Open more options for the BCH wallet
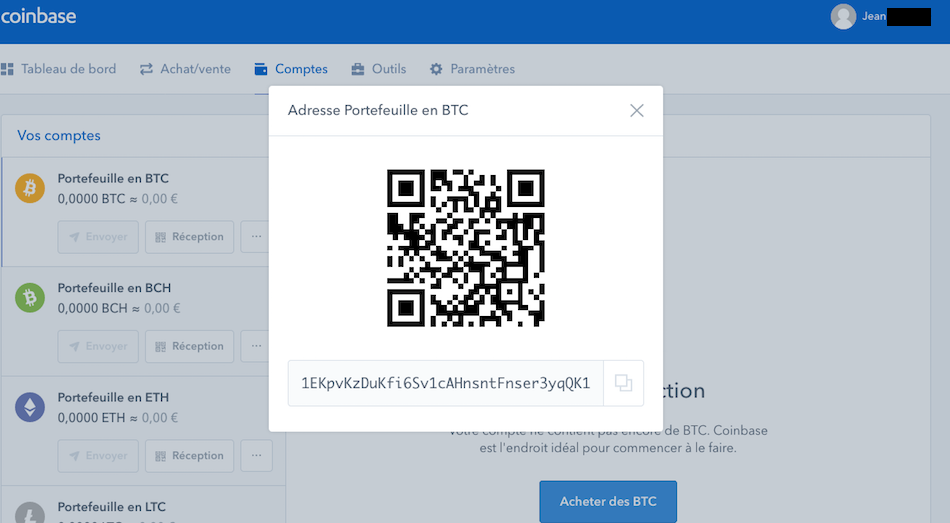950x523 pixels. (x=256, y=347)
